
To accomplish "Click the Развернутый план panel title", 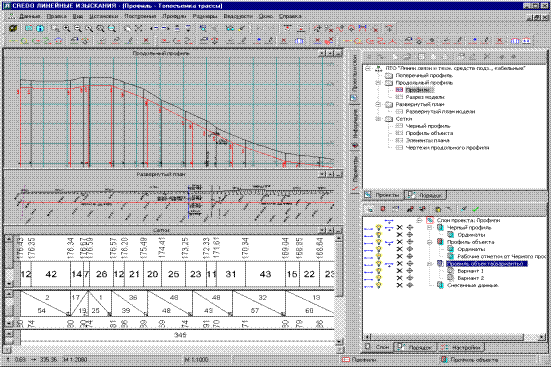I will click(x=161, y=174).
